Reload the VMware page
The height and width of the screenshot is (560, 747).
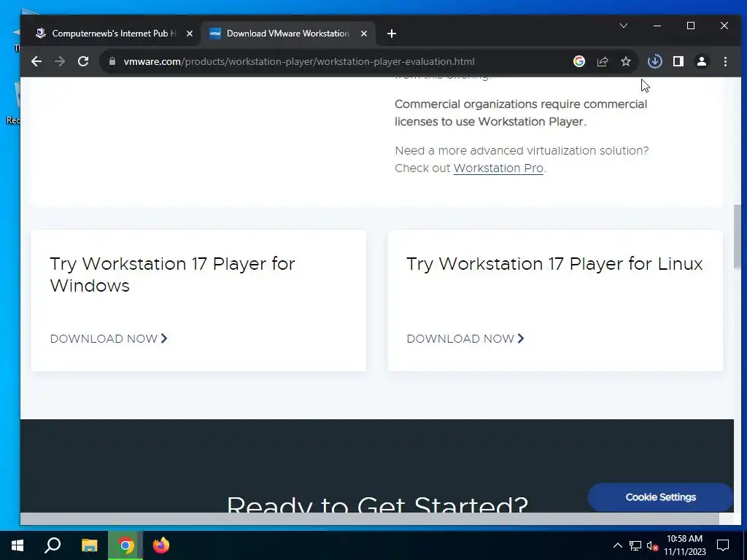pyautogui.click(x=83, y=61)
